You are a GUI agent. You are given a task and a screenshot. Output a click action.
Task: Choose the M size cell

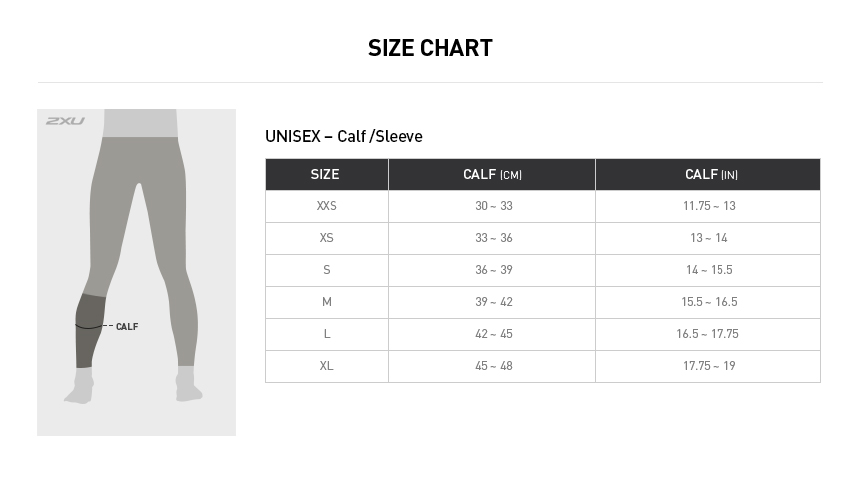click(326, 302)
